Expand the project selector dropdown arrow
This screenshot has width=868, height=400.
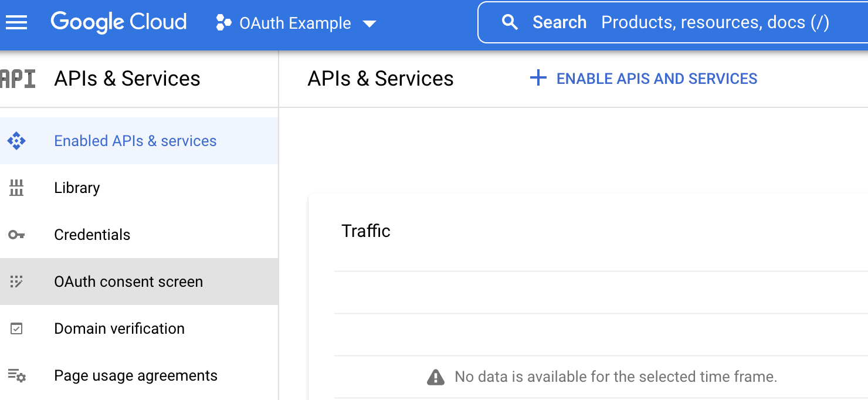(x=369, y=24)
